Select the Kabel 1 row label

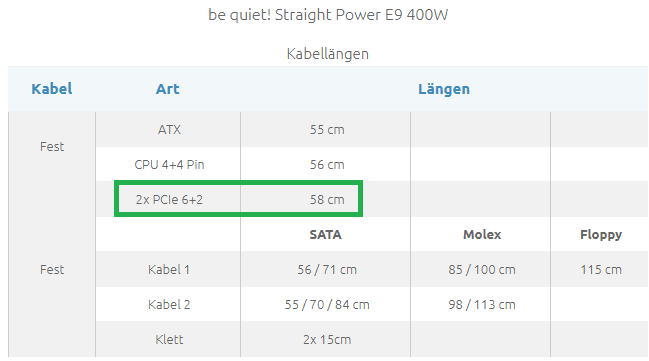pyautogui.click(x=169, y=270)
